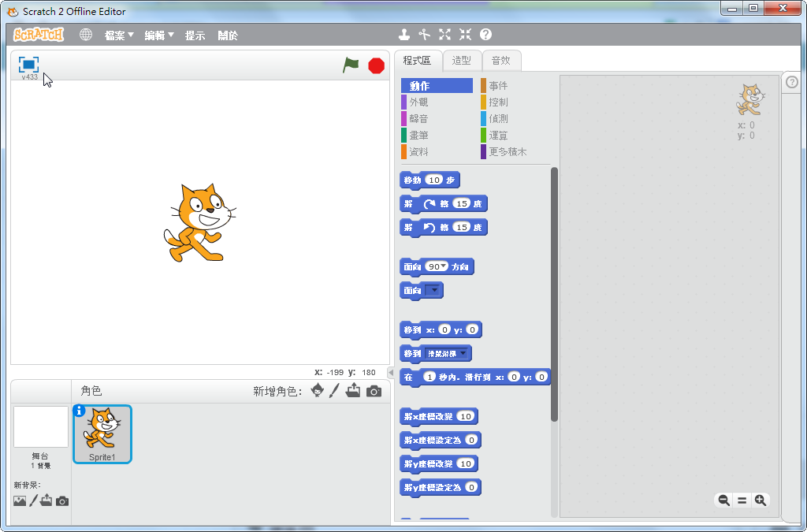Open the globe language menu
This screenshot has height=532, width=807.
(85, 35)
